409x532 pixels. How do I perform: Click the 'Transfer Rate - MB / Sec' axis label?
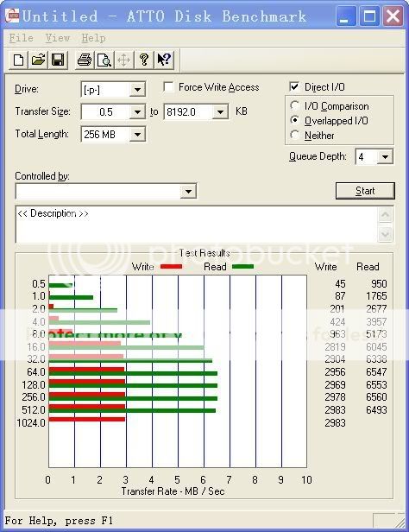coord(173,491)
